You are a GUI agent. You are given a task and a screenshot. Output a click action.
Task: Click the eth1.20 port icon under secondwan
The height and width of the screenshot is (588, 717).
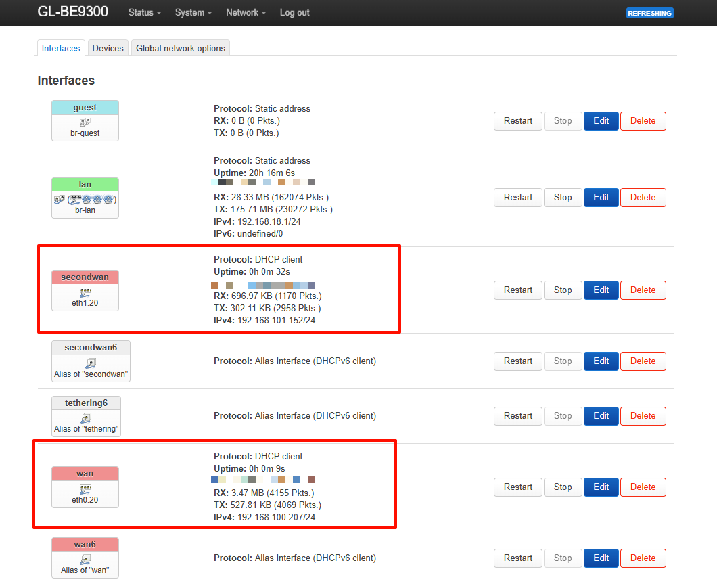point(85,292)
